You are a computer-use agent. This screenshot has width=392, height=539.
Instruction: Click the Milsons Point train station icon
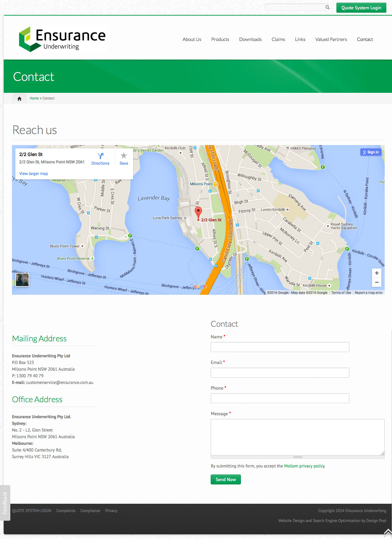tap(216, 184)
